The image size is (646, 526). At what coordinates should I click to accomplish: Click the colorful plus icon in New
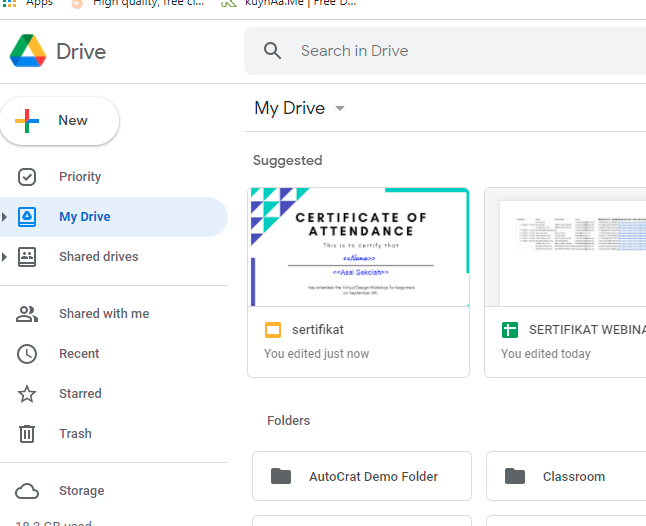[x=27, y=121]
